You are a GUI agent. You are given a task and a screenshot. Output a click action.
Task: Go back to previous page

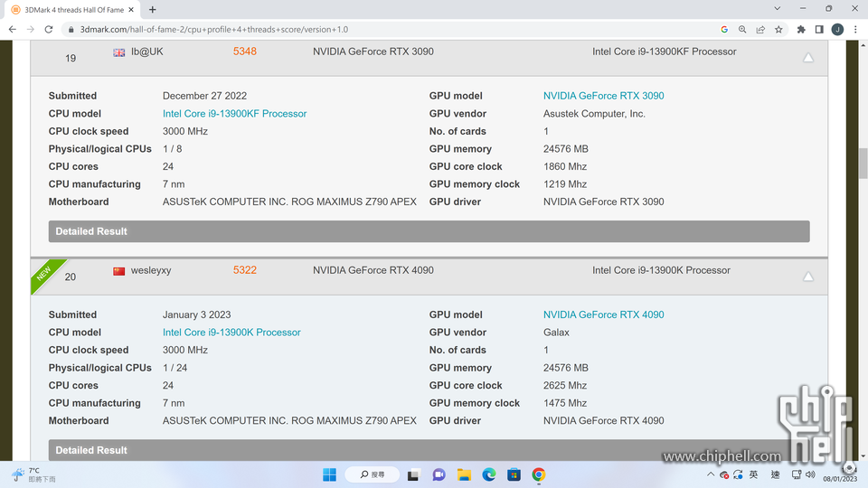click(12, 29)
